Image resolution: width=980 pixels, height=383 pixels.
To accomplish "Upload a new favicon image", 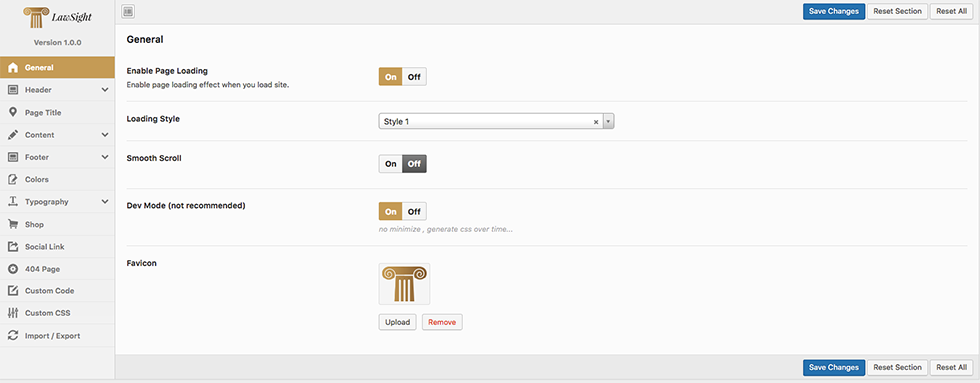I will coord(398,322).
